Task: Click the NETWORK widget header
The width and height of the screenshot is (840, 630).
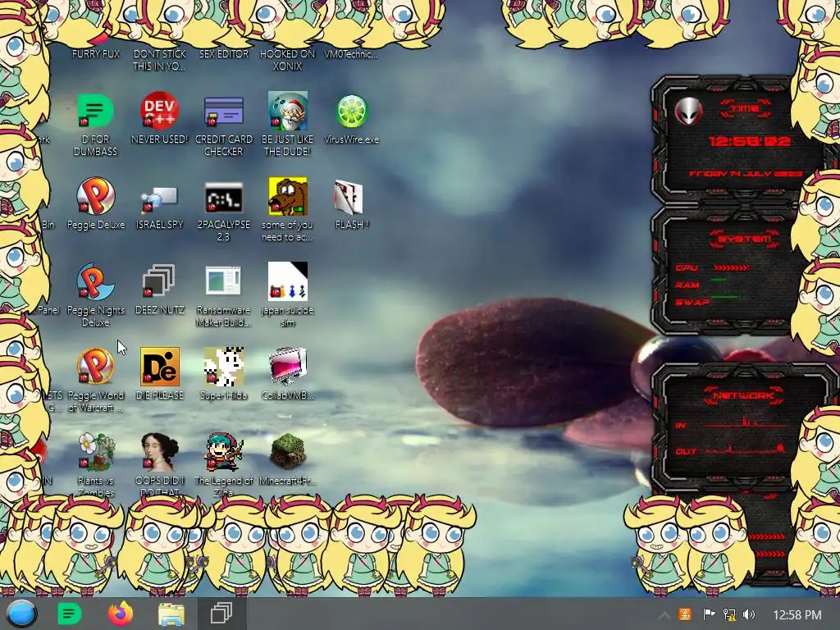Action: point(743,395)
